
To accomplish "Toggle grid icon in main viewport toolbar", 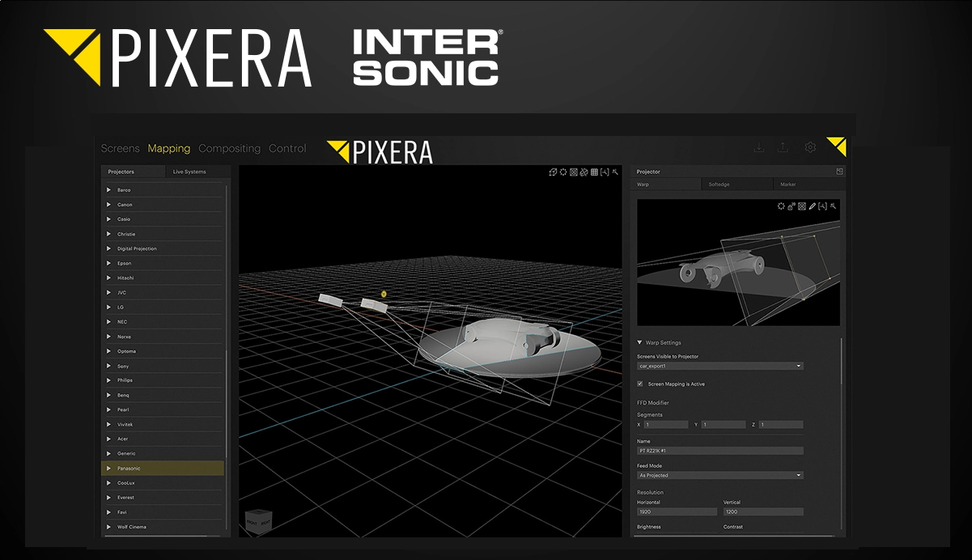I will pos(594,172).
